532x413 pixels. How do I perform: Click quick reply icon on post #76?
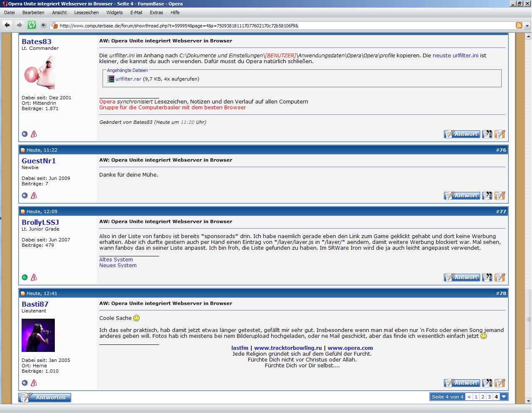tap(500, 196)
